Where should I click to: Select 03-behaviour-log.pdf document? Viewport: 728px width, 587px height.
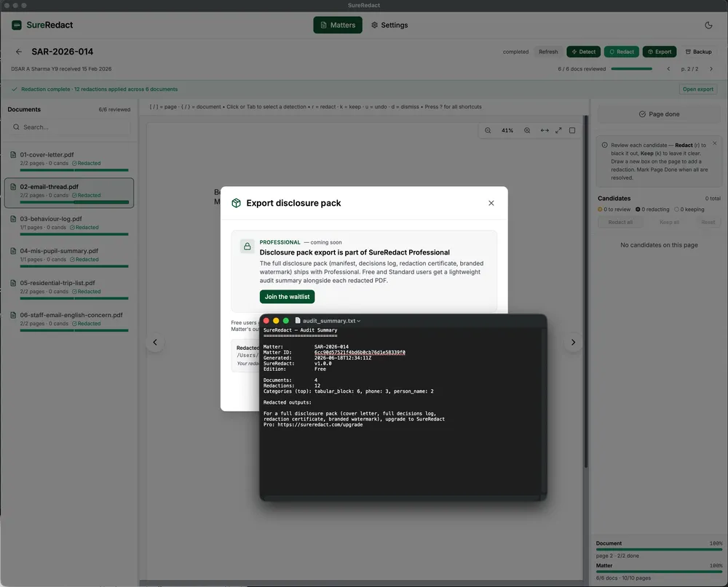[69, 225]
